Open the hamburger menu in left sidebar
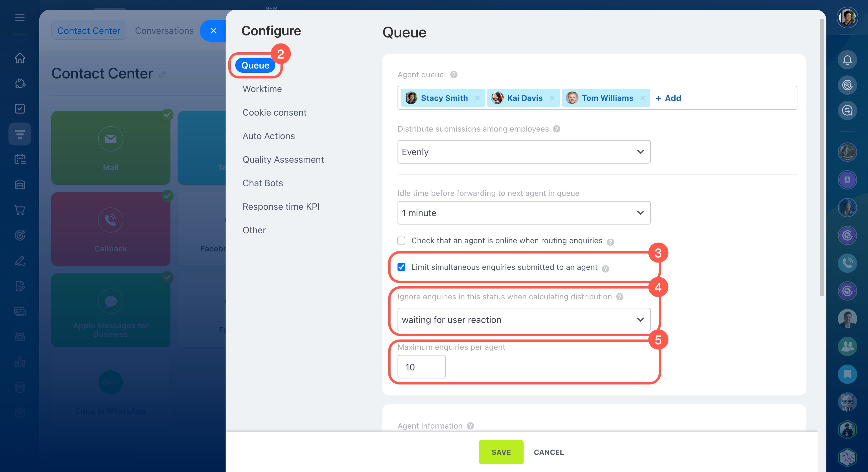The width and height of the screenshot is (868, 472). [x=20, y=18]
